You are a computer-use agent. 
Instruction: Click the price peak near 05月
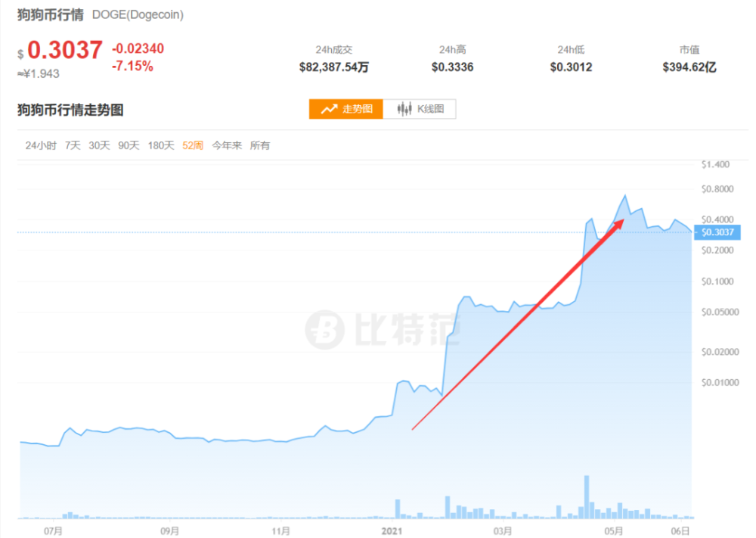625,196
